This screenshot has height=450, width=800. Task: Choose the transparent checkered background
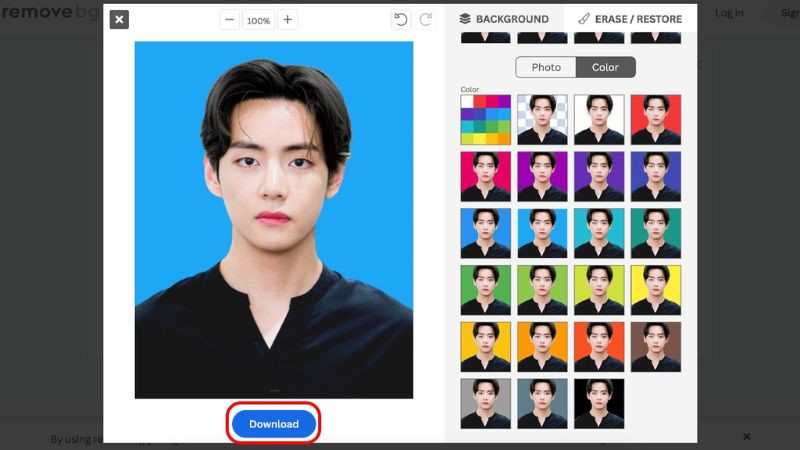coord(542,120)
